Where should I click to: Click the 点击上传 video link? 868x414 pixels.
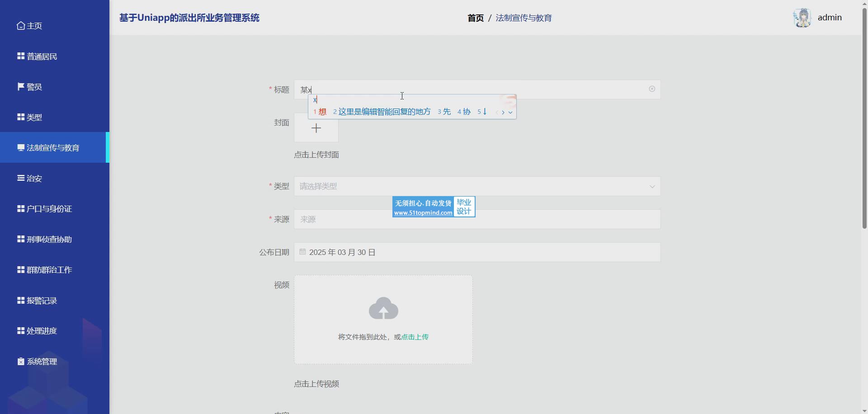(415, 337)
